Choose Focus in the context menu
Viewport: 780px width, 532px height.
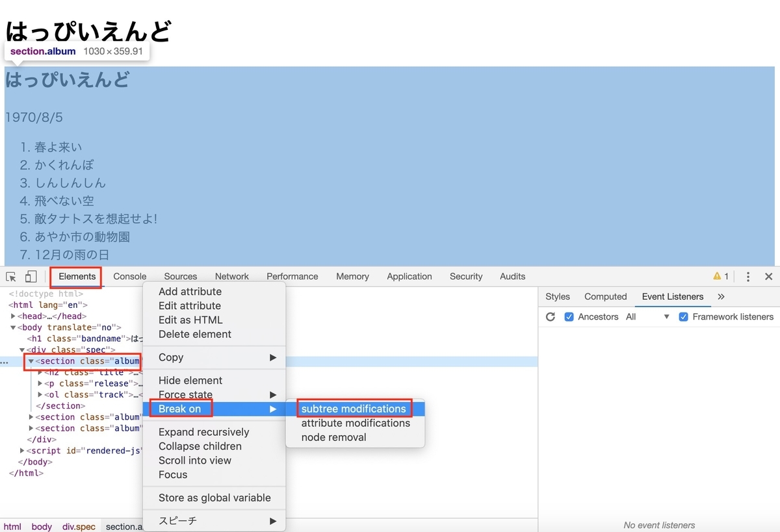pyautogui.click(x=214, y=475)
